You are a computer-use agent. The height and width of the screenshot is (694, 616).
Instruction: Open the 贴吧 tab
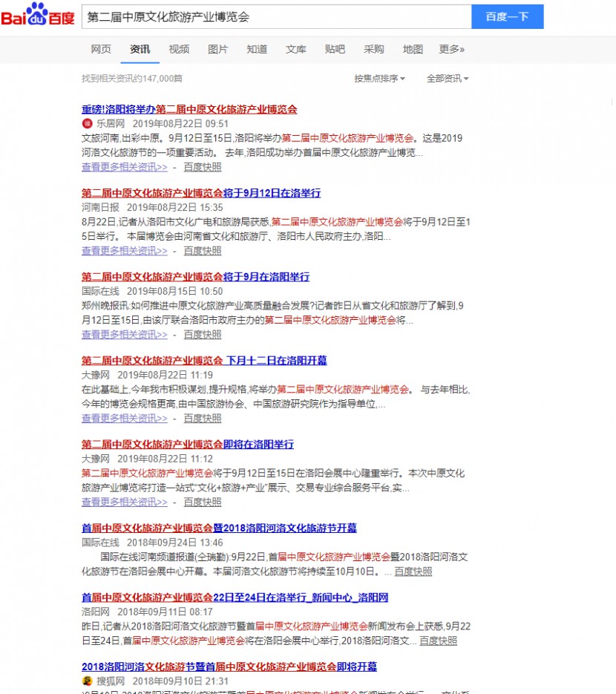click(335, 50)
